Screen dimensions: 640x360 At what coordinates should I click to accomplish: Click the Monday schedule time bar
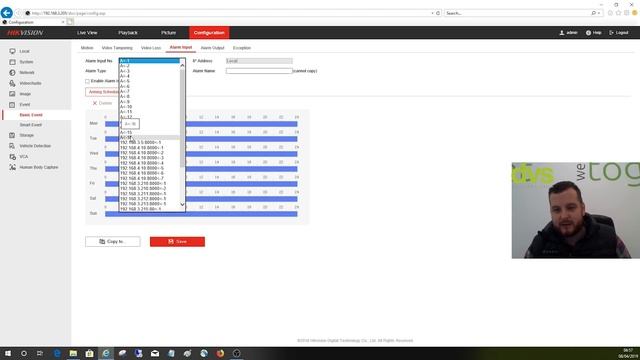point(201,124)
